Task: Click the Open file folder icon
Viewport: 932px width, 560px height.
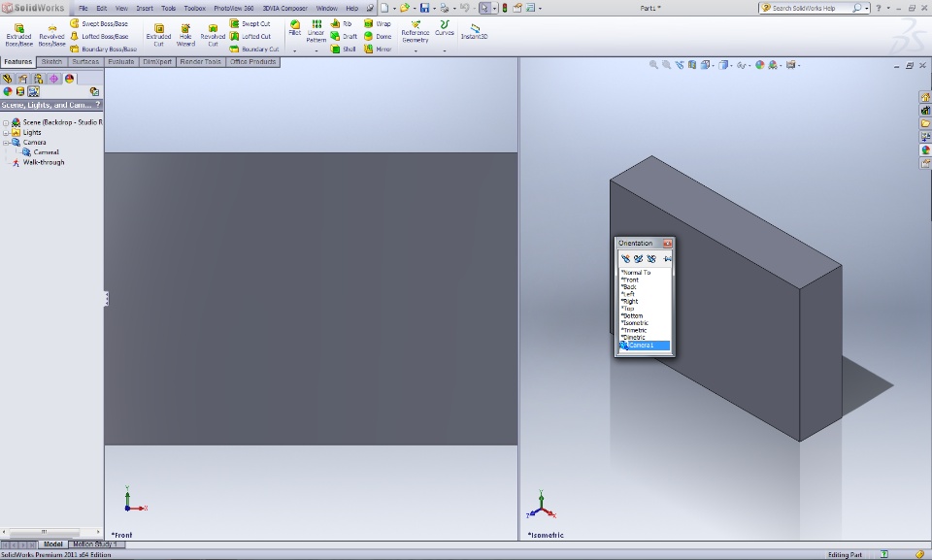Action: point(404,8)
